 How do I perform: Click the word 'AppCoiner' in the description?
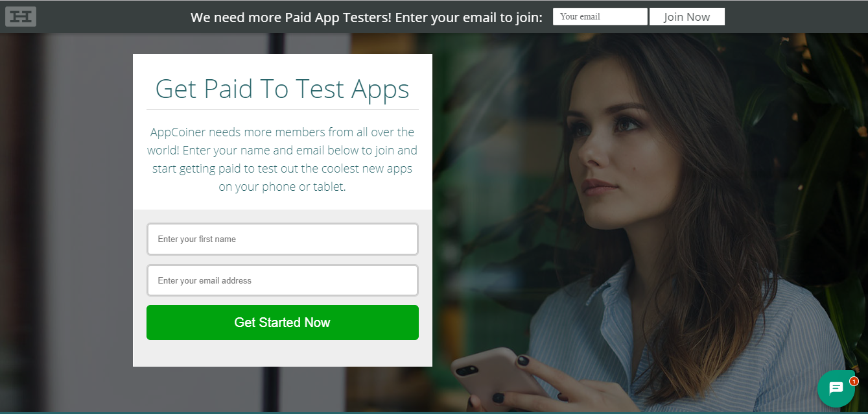click(178, 132)
